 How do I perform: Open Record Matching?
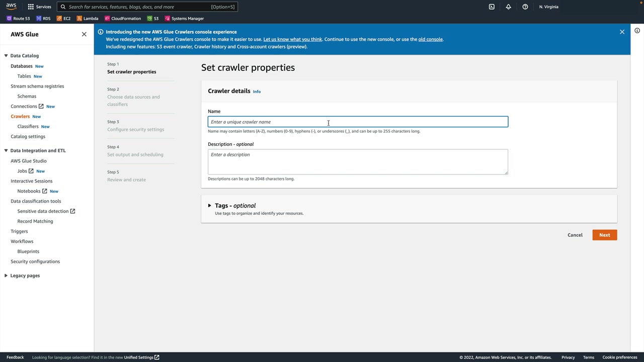coord(35,221)
